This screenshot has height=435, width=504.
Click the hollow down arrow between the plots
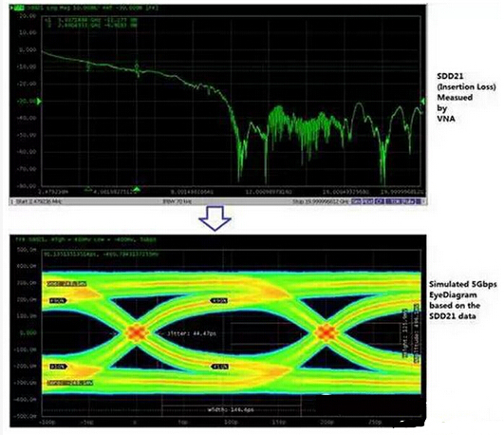215,218
